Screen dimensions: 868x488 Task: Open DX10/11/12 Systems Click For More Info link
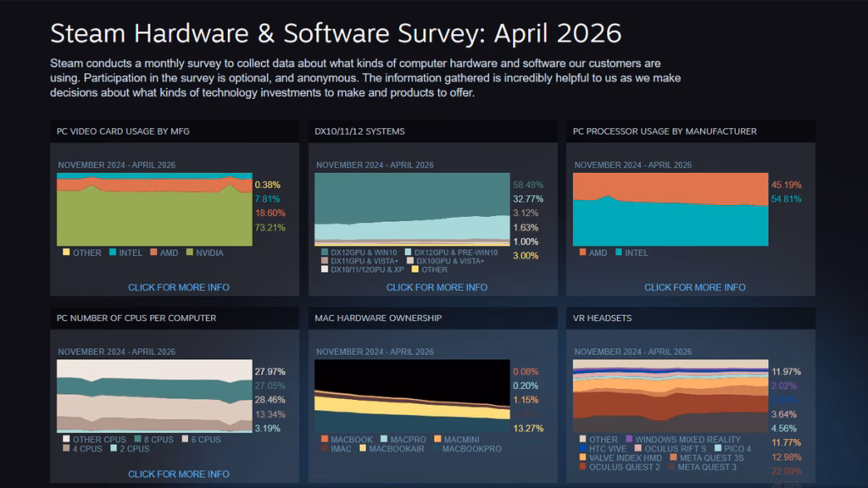coord(437,287)
